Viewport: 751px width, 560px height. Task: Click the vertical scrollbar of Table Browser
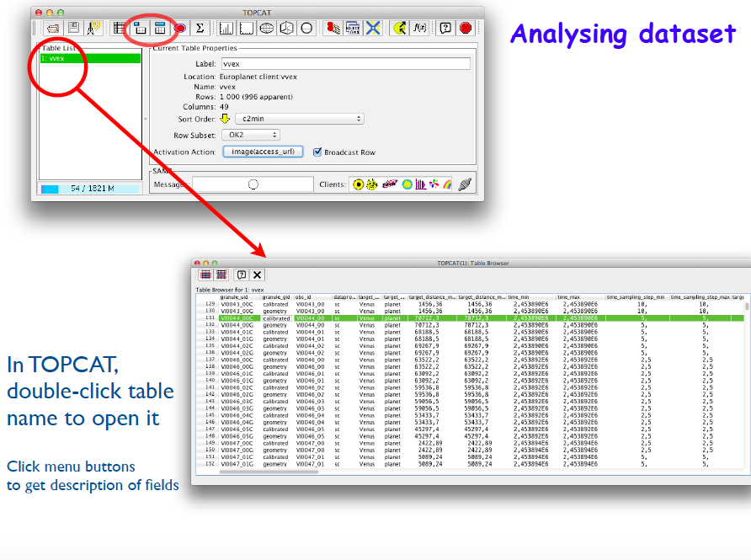pyautogui.click(x=747, y=307)
